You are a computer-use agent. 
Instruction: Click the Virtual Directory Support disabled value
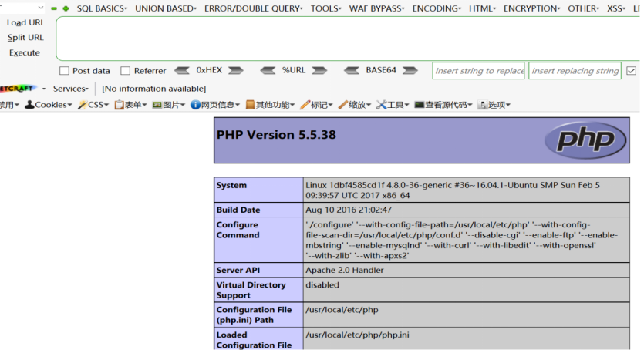[322, 284]
